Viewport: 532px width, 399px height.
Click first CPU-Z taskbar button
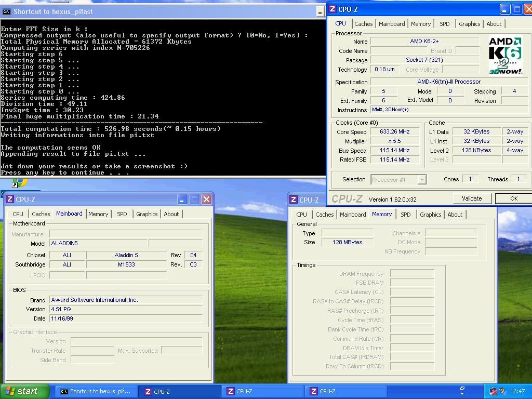pyautogui.click(x=179, y=391)
